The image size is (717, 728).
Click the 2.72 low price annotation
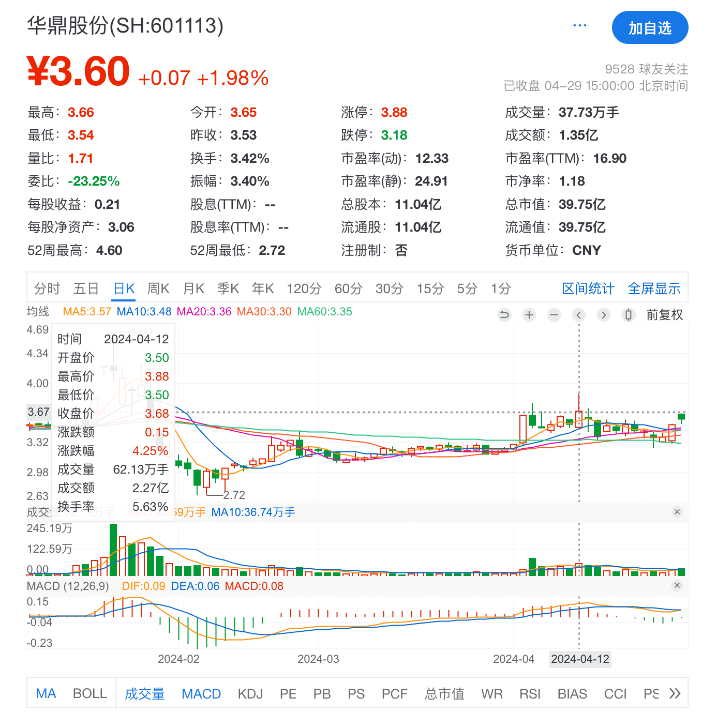[x=234, y=495]
